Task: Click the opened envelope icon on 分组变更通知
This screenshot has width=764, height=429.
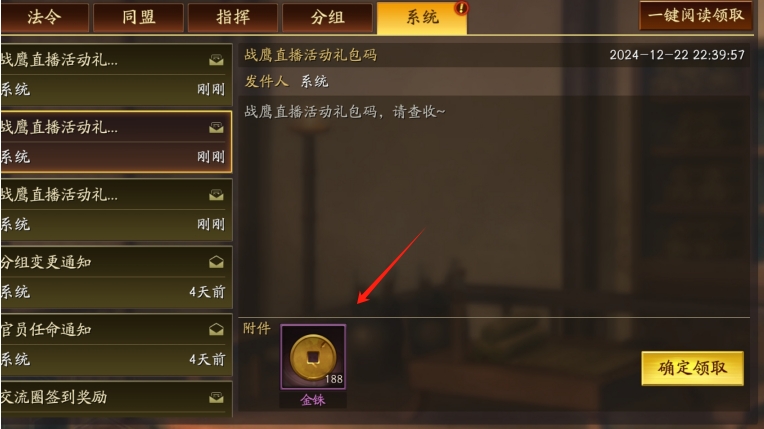Action: (216, 262)
